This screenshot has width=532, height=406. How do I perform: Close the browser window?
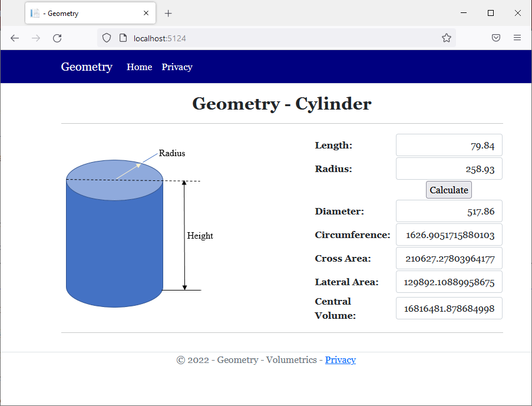(518, 13)
